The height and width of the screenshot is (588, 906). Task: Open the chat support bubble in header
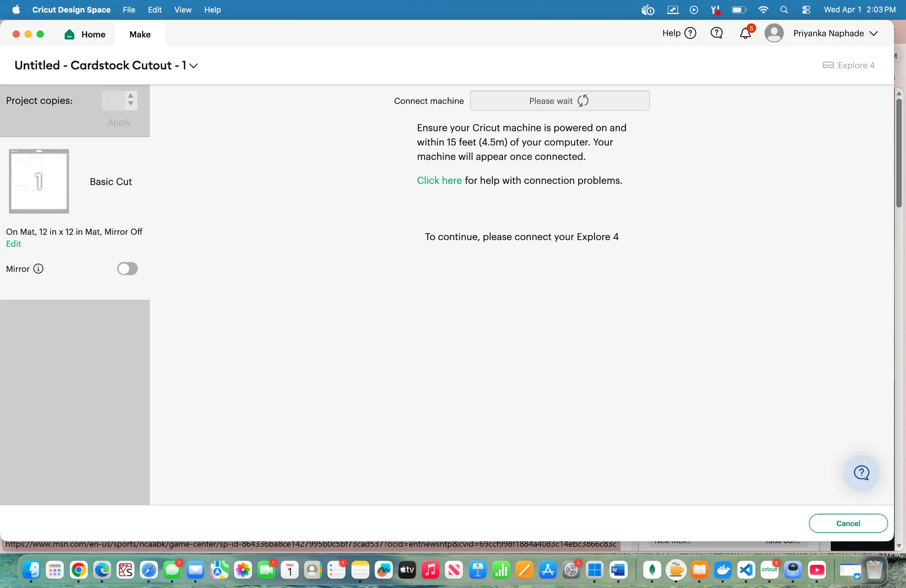[716, 33]
